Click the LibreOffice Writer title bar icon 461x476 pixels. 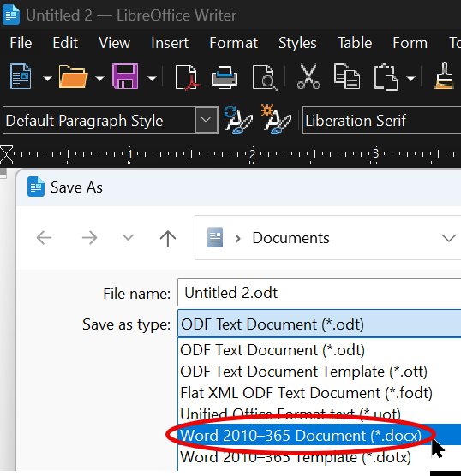point(11,15)
